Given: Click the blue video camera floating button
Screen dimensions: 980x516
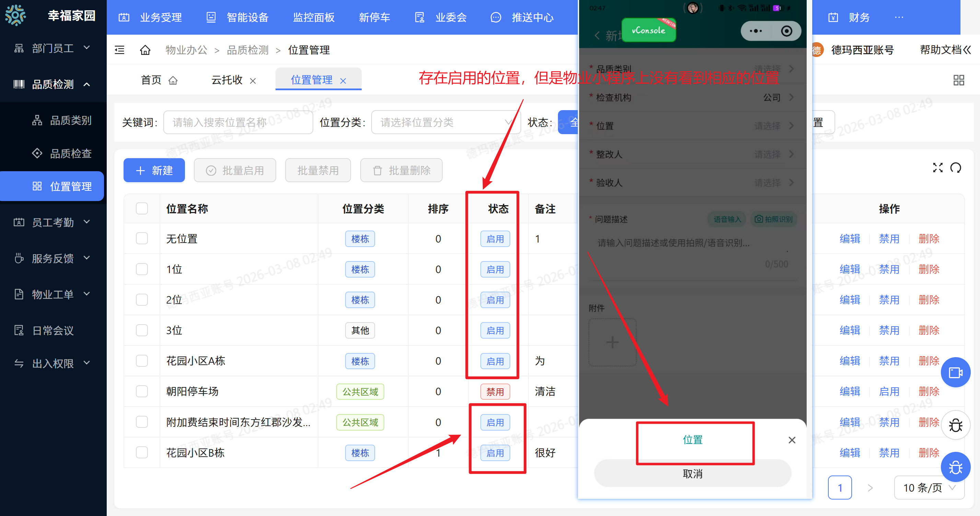Looking at the screenshot, I should point(955,372).
